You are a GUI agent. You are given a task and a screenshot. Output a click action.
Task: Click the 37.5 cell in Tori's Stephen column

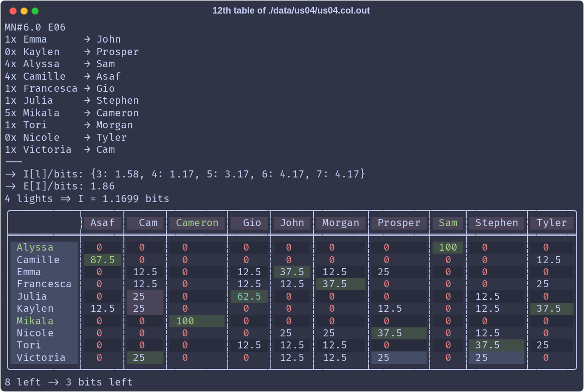click(x=496, y=345)
